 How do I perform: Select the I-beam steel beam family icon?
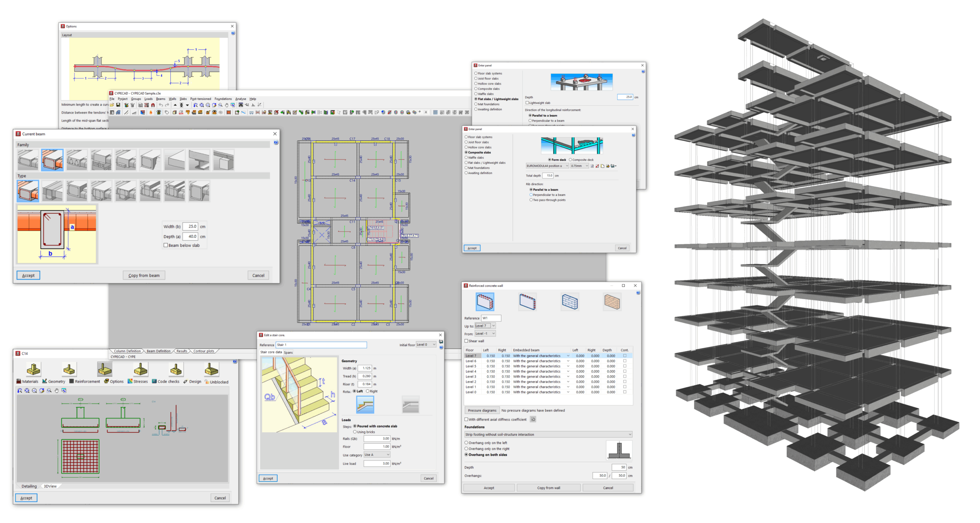tap(199, 160)
